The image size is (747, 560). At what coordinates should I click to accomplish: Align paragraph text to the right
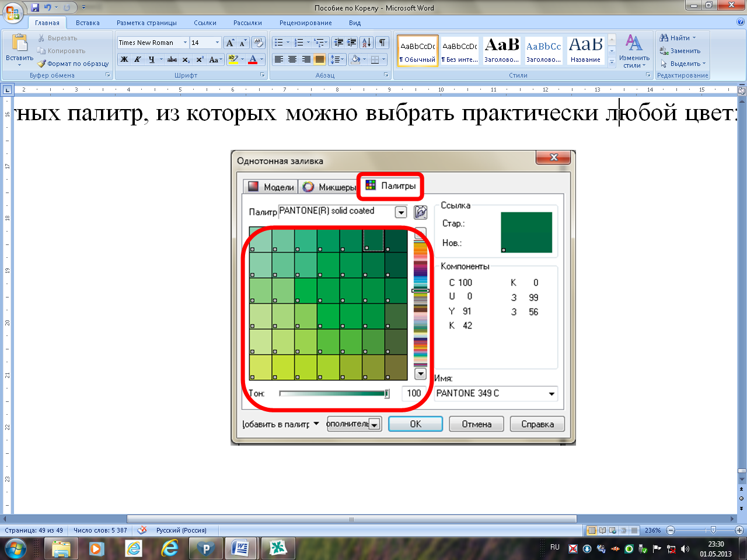point(306,60)
